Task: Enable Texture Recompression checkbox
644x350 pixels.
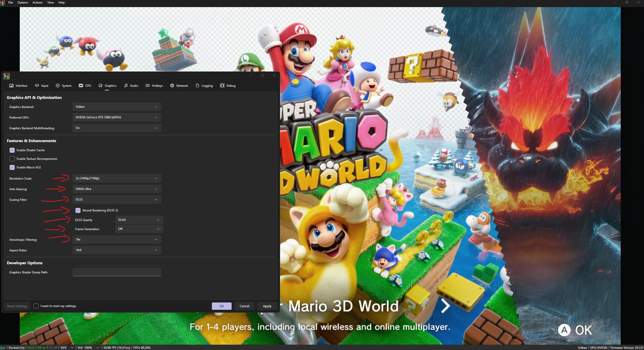Action: click(x=12, y=159)
